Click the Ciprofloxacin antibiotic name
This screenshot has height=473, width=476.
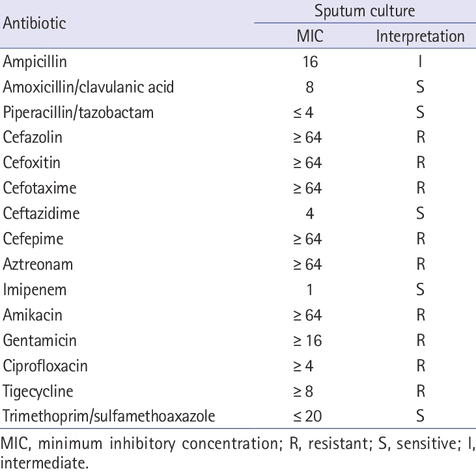[x=45, y=365]
